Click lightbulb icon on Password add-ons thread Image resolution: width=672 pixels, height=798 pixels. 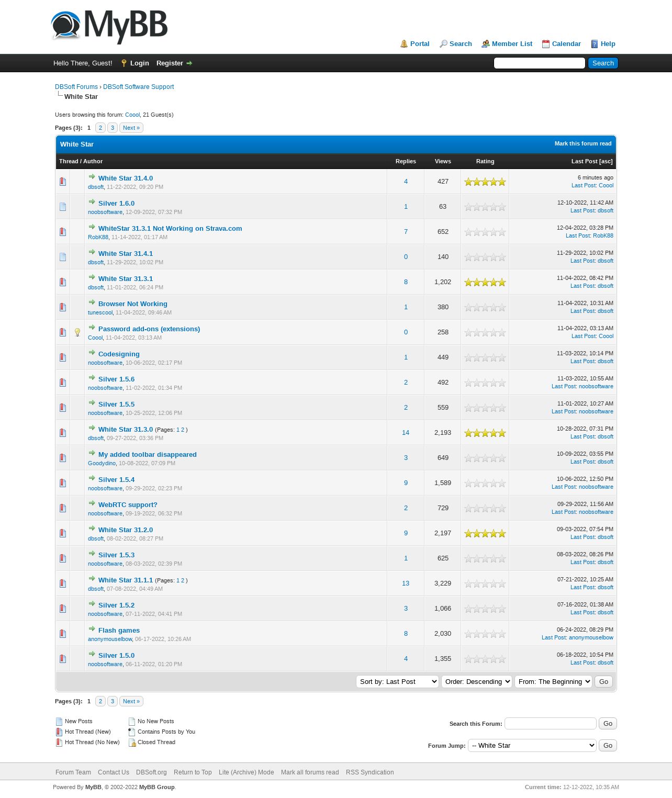(x=77, y=332)
